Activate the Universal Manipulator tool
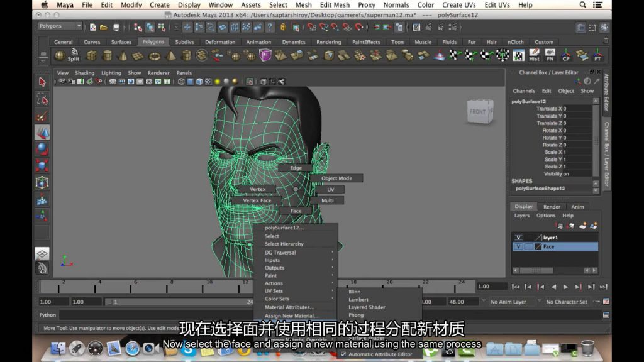644x362 pixels. [x=42, y=183]
